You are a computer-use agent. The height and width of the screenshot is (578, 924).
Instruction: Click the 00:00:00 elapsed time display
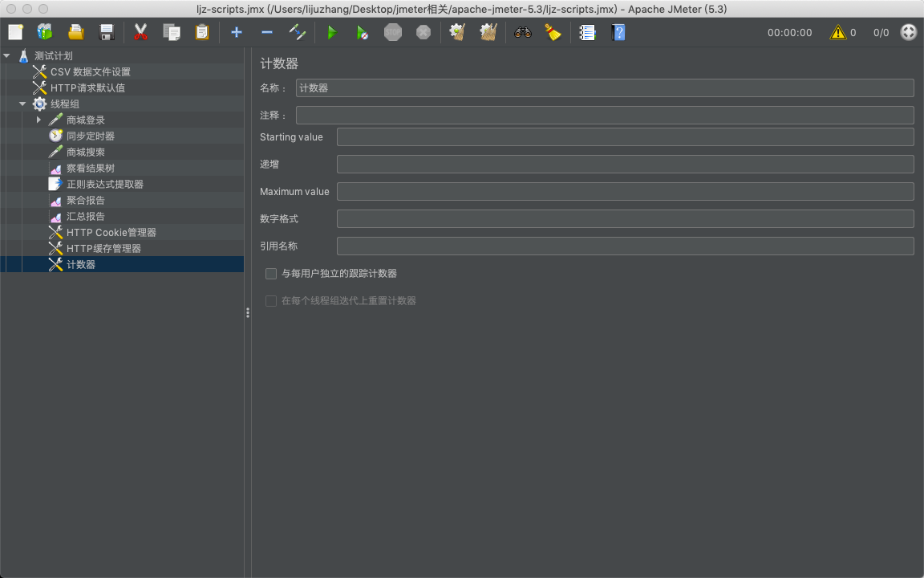tap(789, 33)
